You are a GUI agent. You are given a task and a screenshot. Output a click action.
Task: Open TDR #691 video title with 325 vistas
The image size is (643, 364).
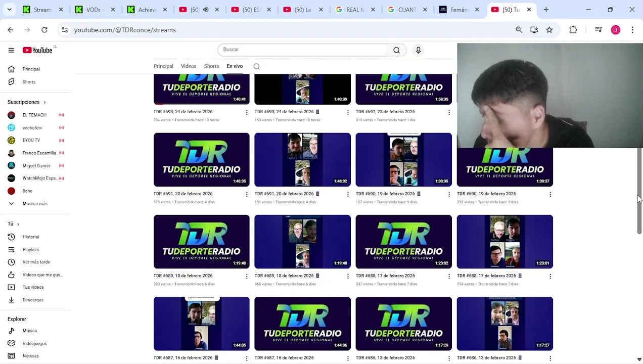tap(183, 194)
